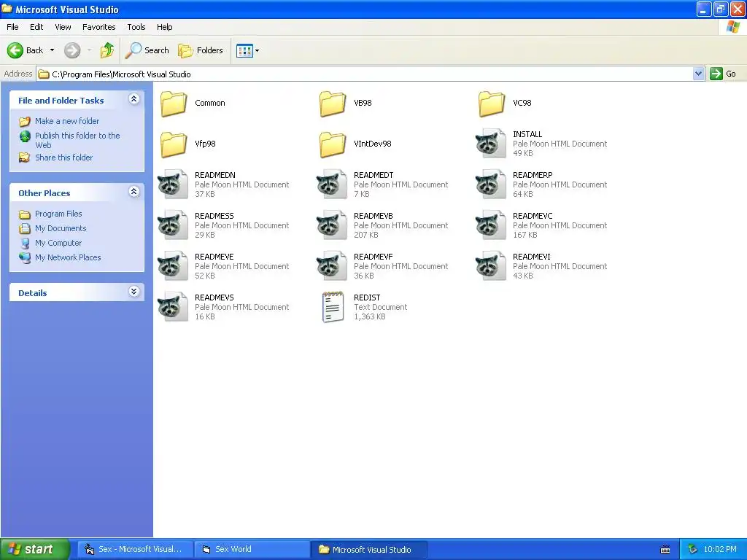This screenshot has height=560, width=747.
Task: Expand the Details panel
Action: (134, 292)
